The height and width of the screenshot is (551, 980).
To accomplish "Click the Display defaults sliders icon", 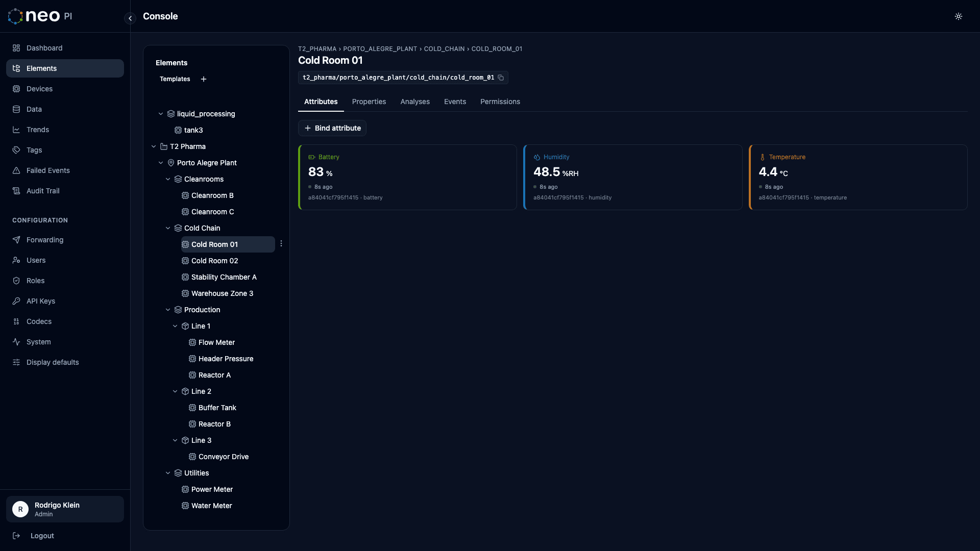I will click(x=16, y=362).
